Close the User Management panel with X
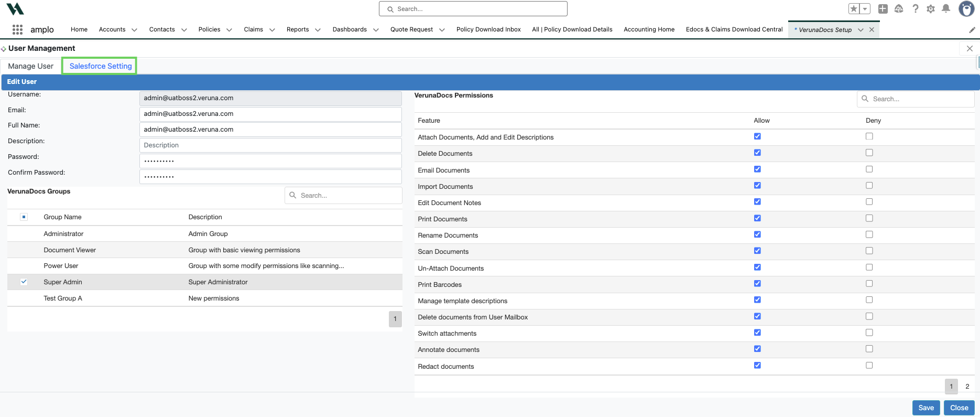The width and height of the screenshot is (980, 417). (x=970, y=48)
